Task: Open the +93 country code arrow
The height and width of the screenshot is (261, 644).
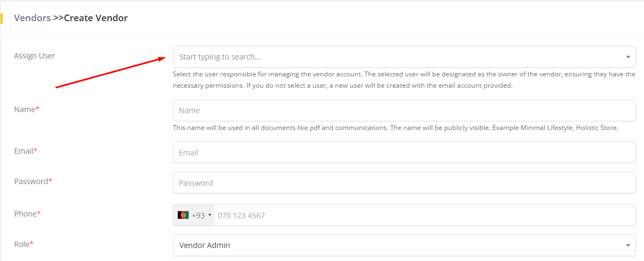Action: pos(210,215)
